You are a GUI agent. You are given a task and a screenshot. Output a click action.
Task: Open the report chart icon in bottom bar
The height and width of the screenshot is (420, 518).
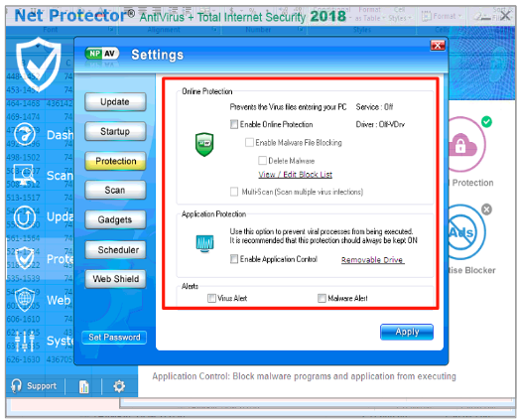83,386
